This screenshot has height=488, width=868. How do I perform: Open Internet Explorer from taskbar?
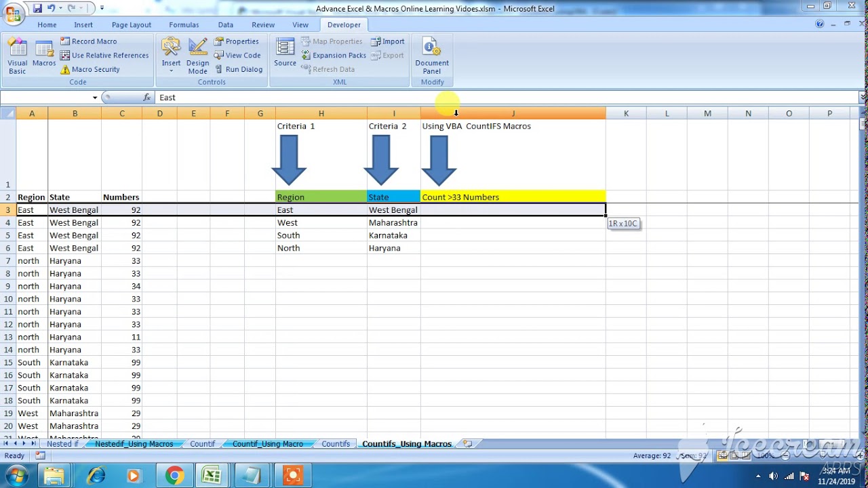pyautogui.click(x=96, y=476)
